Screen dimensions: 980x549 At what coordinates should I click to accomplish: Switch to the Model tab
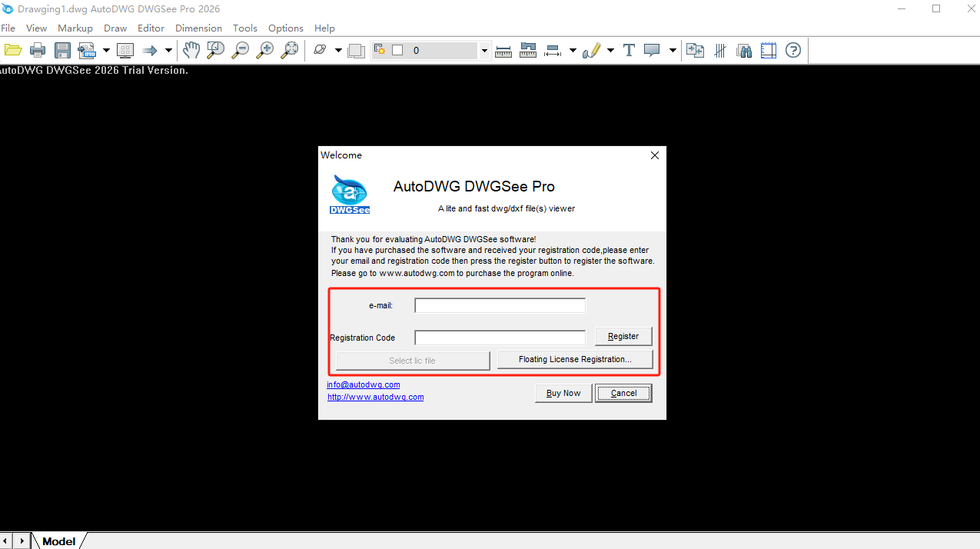59,541
